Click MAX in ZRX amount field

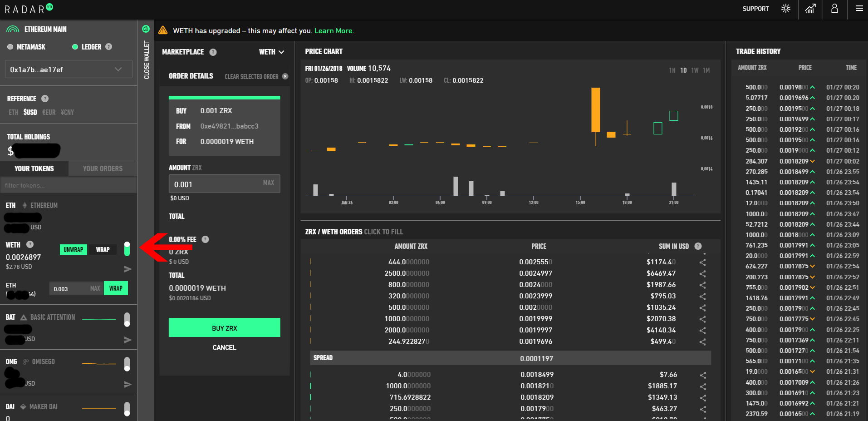269,183
